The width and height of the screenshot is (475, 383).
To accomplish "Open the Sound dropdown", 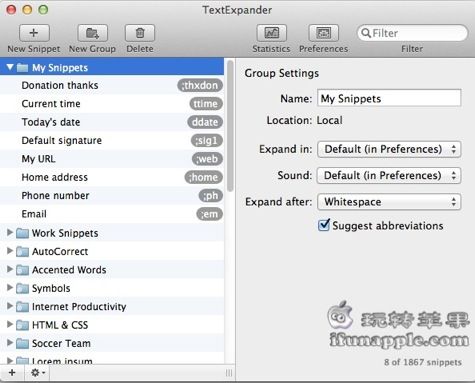I will pyautogui.click(x=389, y=175).
